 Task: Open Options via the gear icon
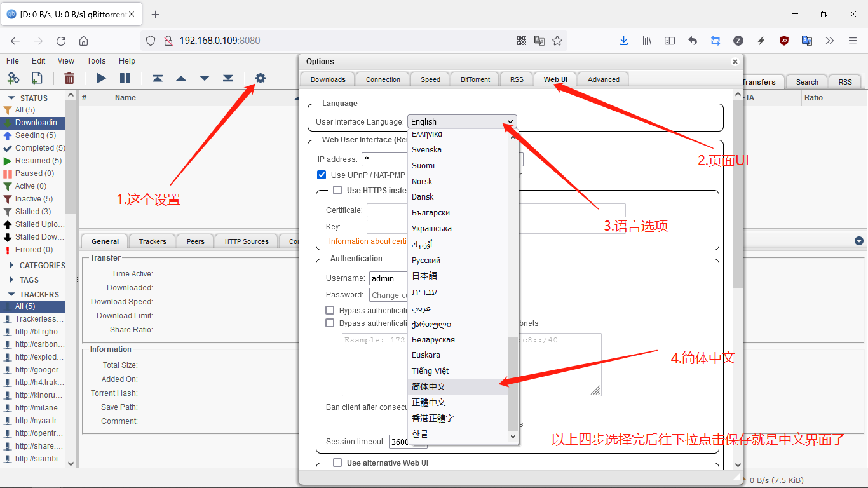261,78
